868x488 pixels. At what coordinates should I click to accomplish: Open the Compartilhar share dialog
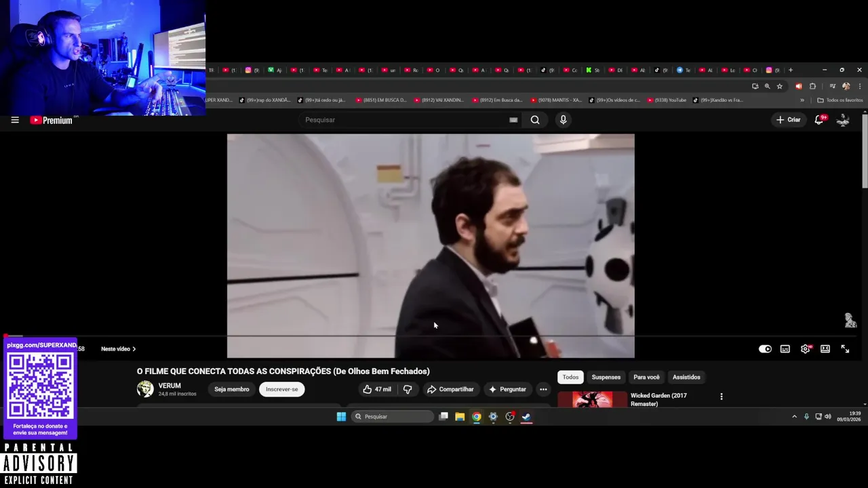pos(450,389)
